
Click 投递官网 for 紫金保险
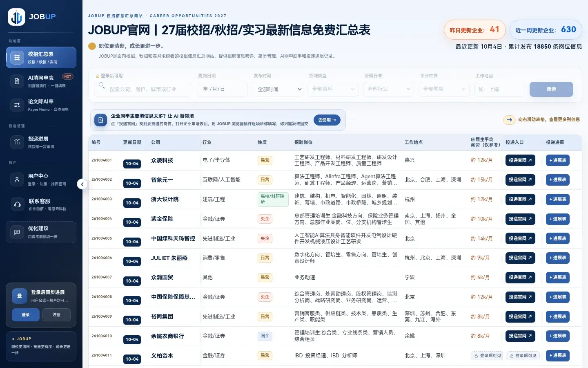[x=520, y=219]
